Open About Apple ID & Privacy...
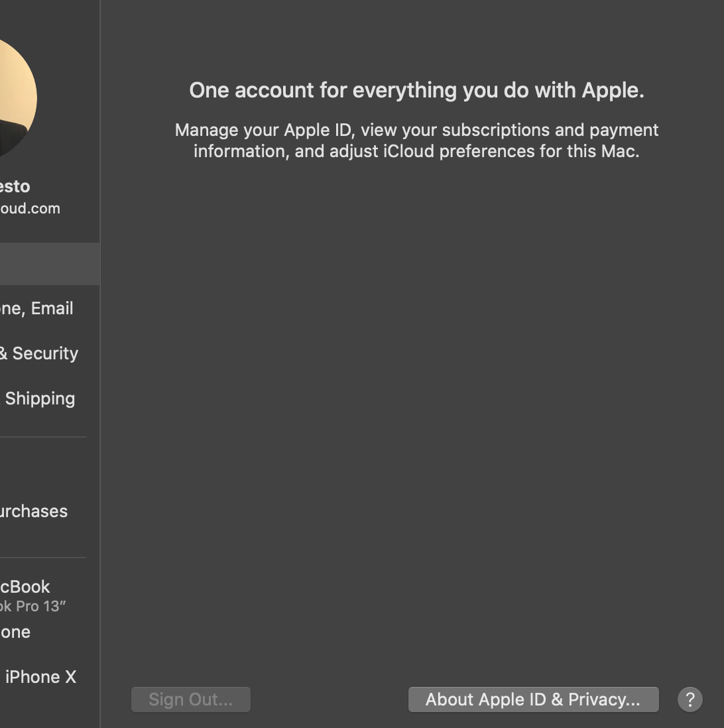The image size is (724, 728). coord(533,699)
